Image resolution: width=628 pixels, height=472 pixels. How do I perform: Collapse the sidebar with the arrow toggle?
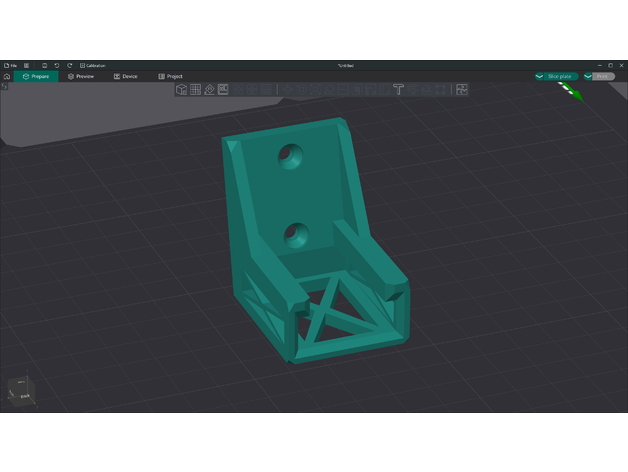[4, 86]
